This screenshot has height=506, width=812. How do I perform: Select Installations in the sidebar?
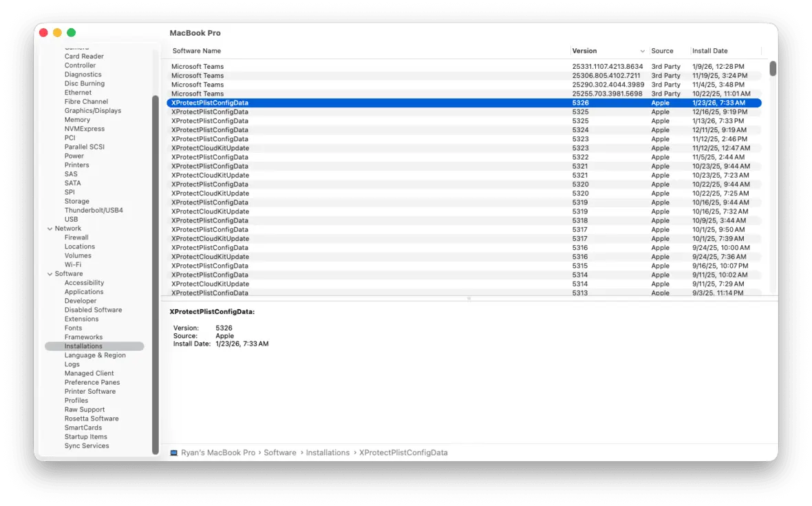(x=83, y=346)
